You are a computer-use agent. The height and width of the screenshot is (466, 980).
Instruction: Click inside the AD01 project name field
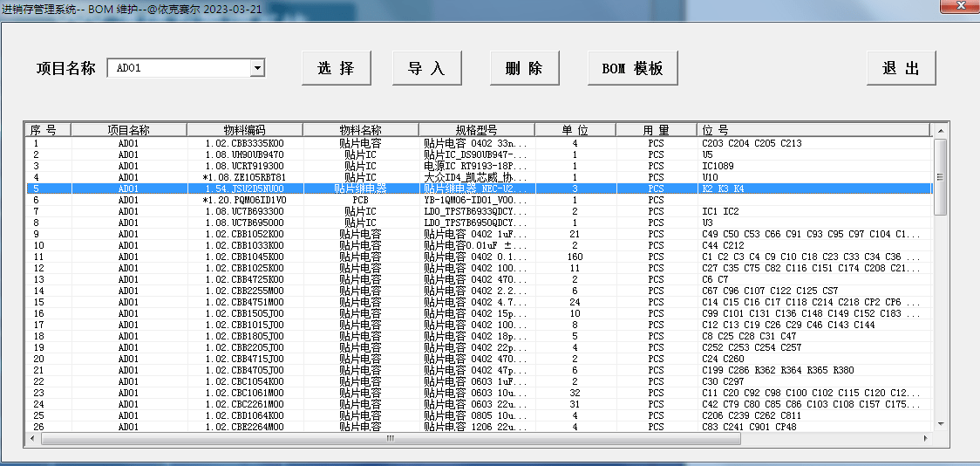point(179,68)
